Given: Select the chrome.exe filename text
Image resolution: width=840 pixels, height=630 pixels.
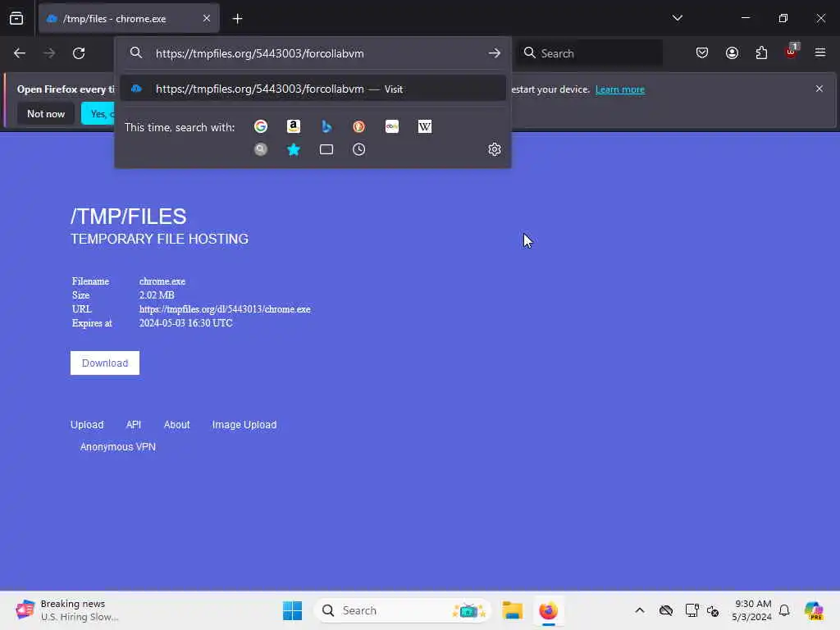Looking at the screenshot, I should pyautogui.click(x=162, y=281).
